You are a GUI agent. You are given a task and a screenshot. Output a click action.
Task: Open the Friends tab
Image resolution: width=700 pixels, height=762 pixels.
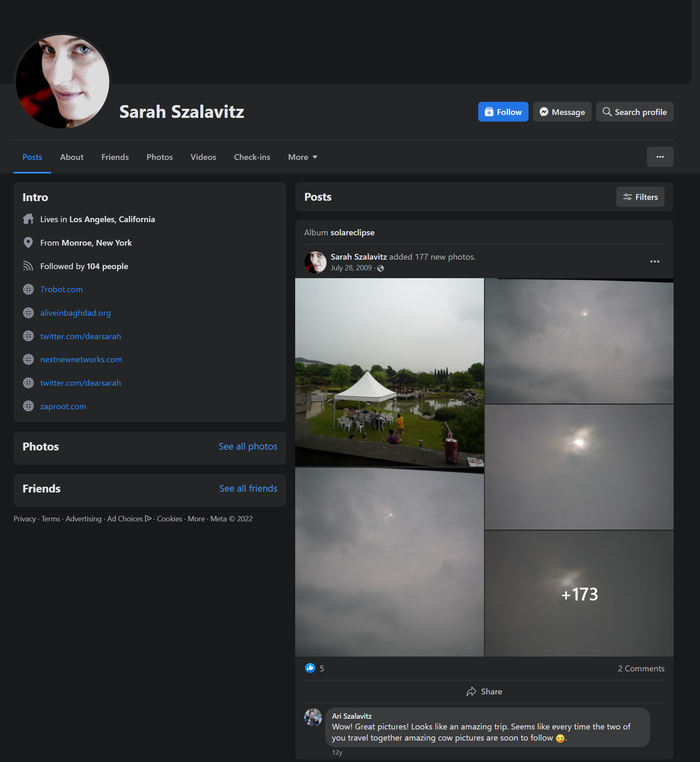pos(115,157)
